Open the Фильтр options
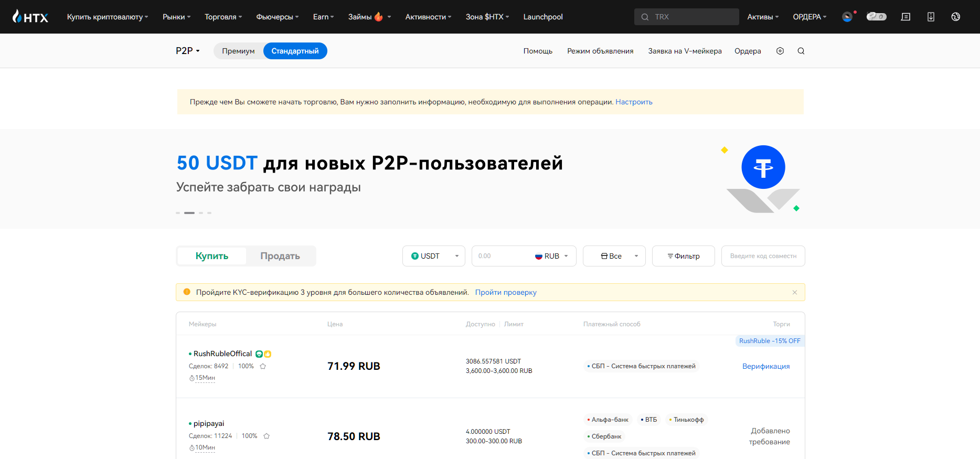 point(684,256)
